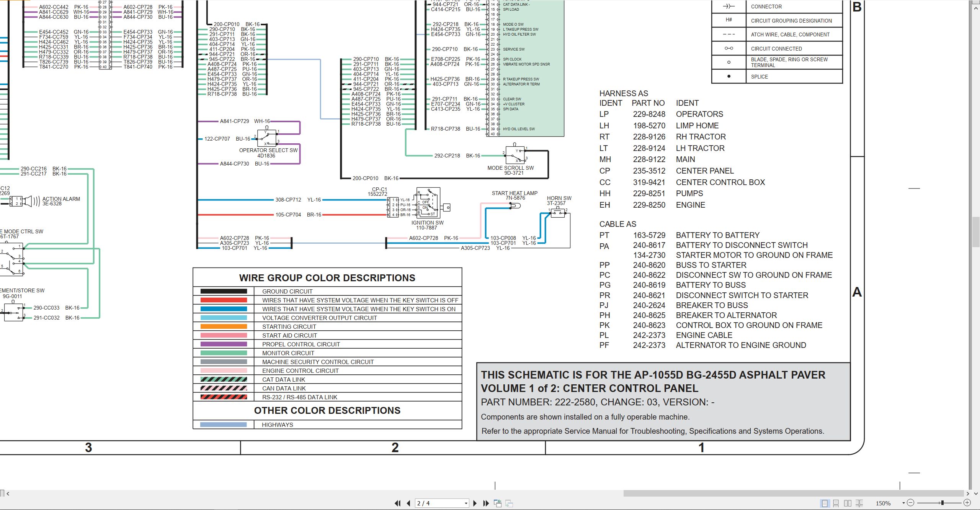Viewport: 980px width, 510px height.
Task: Open the page number dropdown arrow
Action: 466,503
